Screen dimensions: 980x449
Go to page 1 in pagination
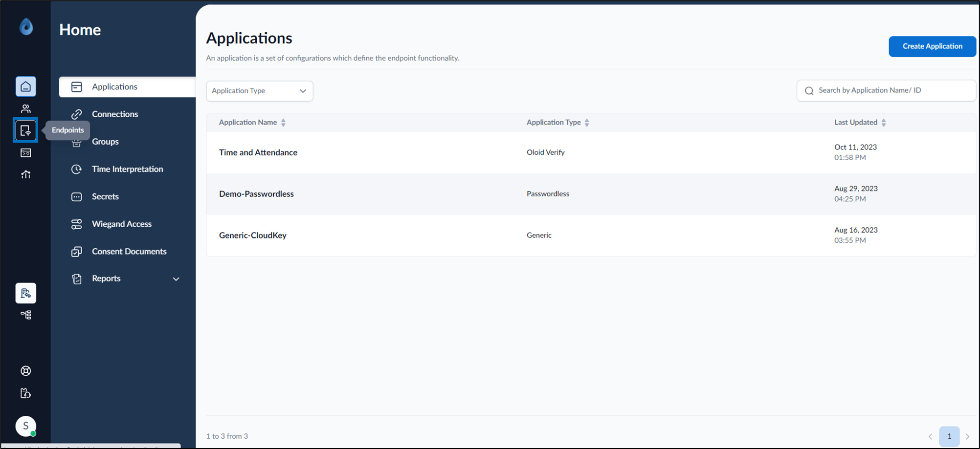point(949,436)
